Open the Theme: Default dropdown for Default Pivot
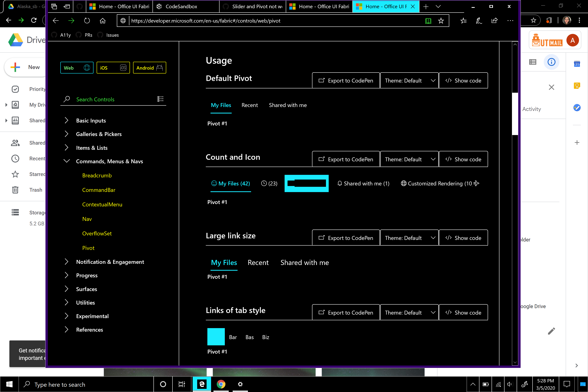The height and width of the screenshot is (392, 588). [409, 80]
